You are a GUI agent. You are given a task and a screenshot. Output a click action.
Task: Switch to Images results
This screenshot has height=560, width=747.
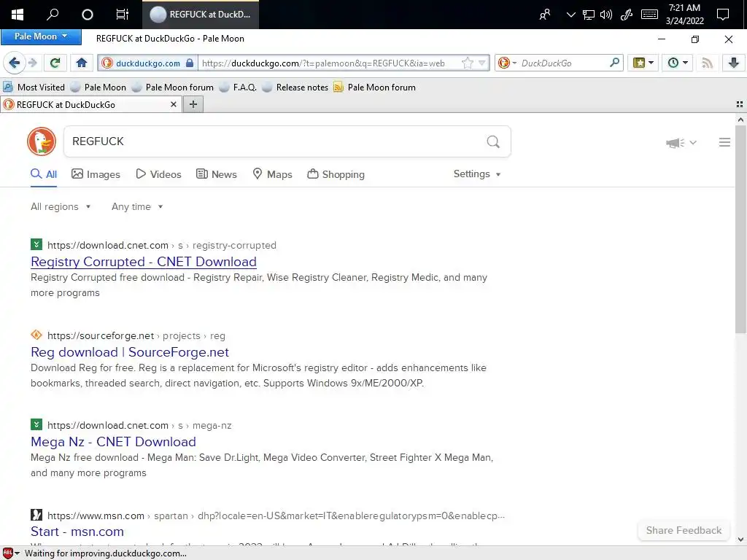coord(96,174)
